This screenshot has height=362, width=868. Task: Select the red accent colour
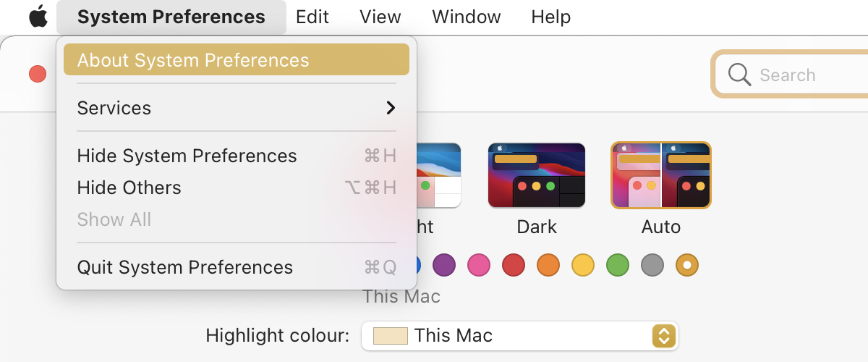point(514,266)
